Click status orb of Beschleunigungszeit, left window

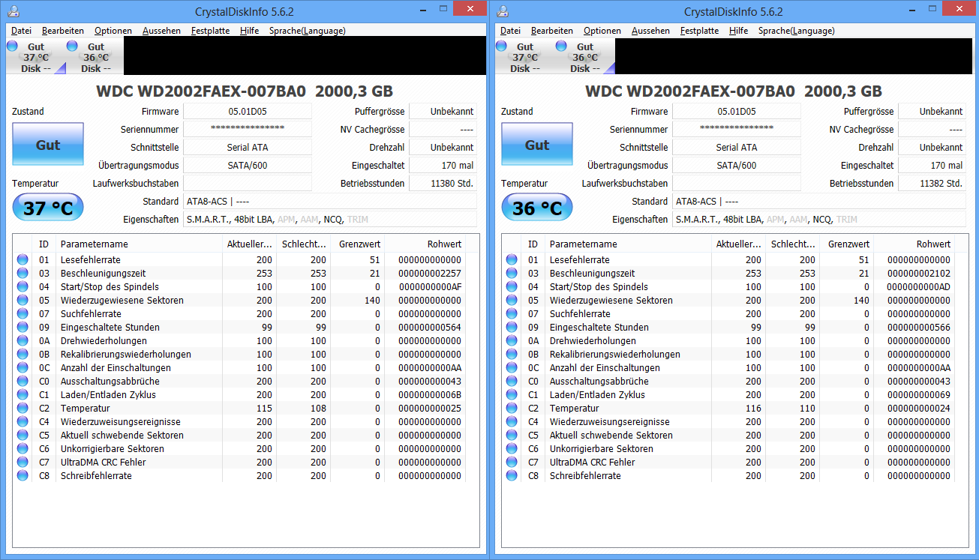(x=23, y=273)
